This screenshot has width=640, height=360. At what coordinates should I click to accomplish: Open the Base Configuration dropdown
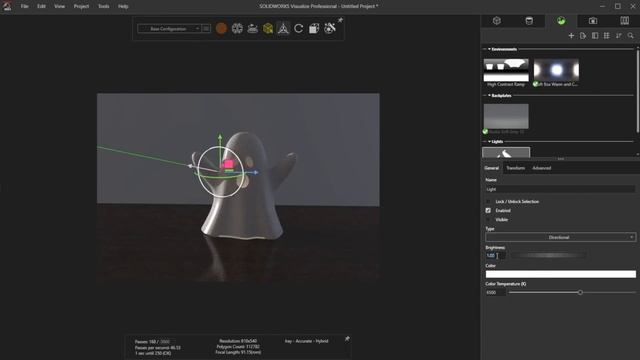click(x=169, y=29)
